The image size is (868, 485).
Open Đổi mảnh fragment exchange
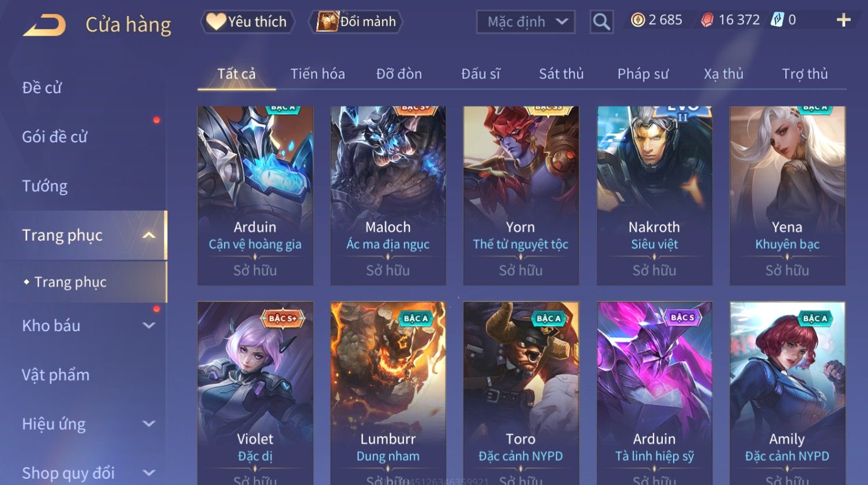[x=356, y=22]
